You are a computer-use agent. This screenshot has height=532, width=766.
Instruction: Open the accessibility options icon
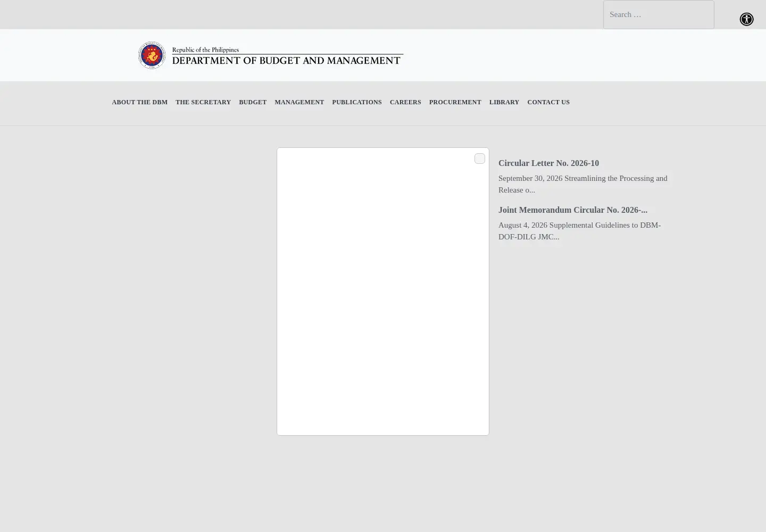click(x=746, y=19)
